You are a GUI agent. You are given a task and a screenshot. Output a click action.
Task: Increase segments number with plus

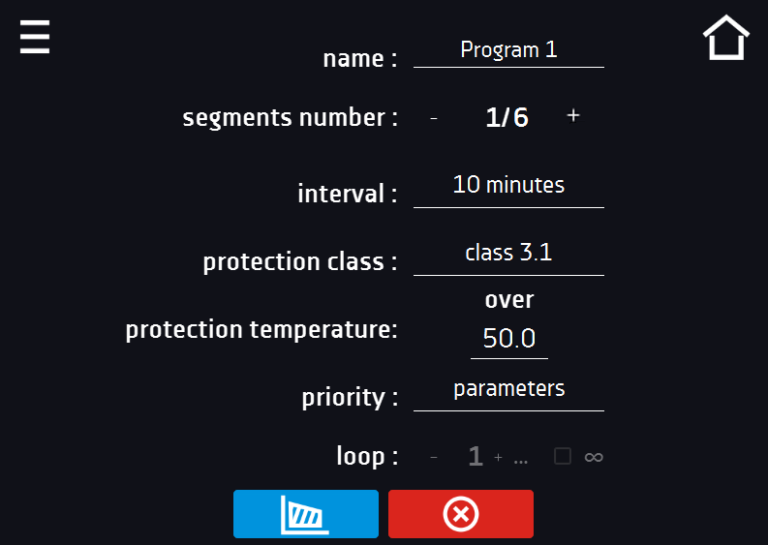click(573, 116)
